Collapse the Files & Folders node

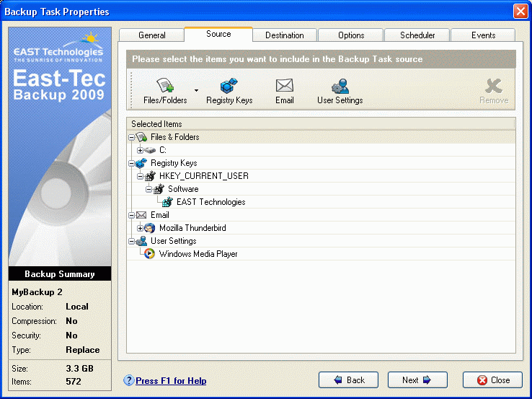click(x=132, y=138)
